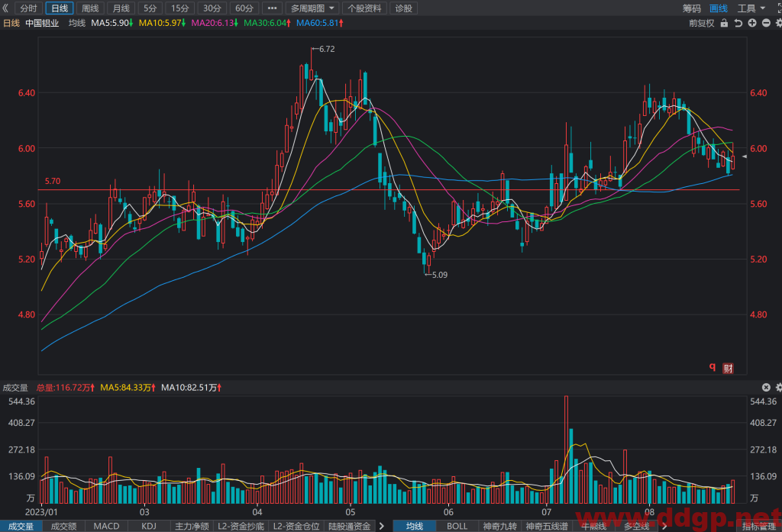Click the MA30:6.04 legend value

[x=267, y=23]
